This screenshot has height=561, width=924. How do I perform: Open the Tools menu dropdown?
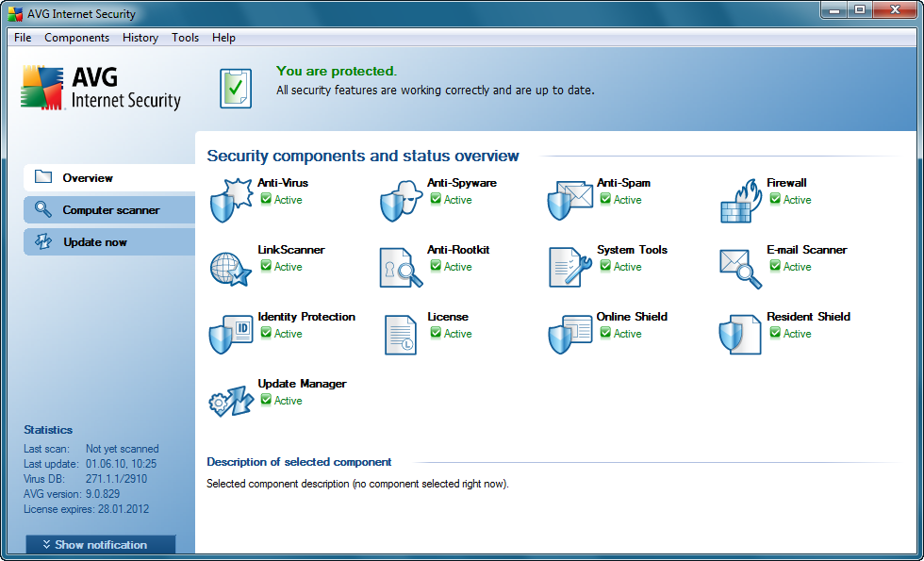pos(185,38)
